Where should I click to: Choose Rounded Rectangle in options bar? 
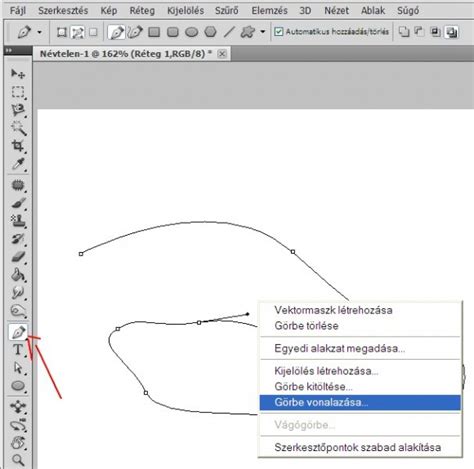click(173, 32)
